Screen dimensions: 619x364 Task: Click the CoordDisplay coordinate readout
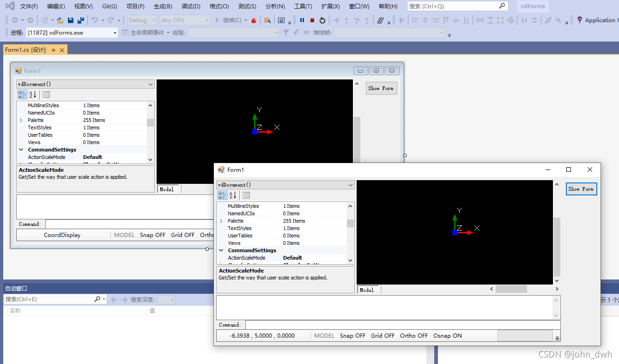[x=62, y=235]
